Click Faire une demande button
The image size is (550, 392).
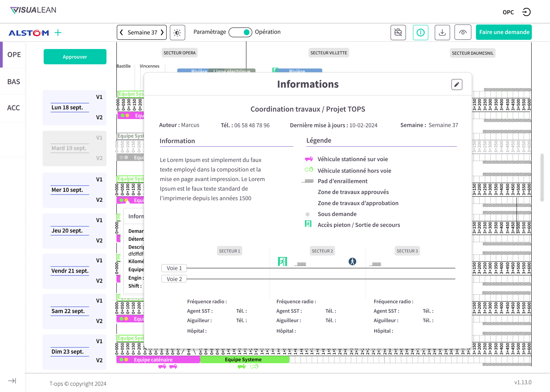(504, 32)
